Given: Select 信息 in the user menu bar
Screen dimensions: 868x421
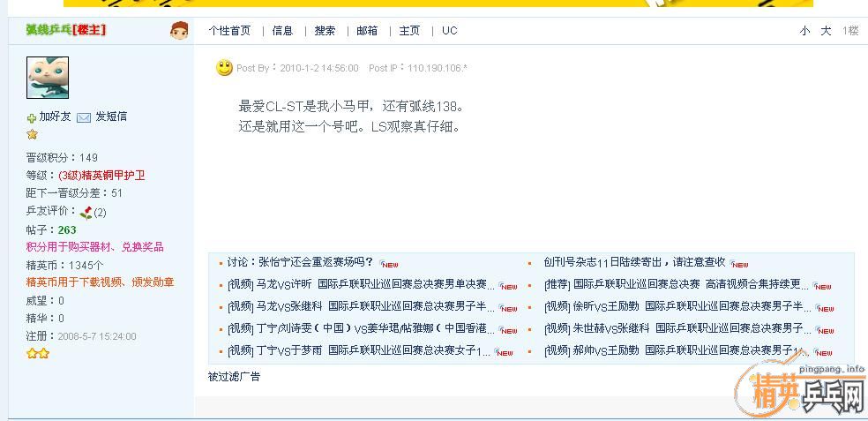Looking at the screenshot, I should coord(282,31).
